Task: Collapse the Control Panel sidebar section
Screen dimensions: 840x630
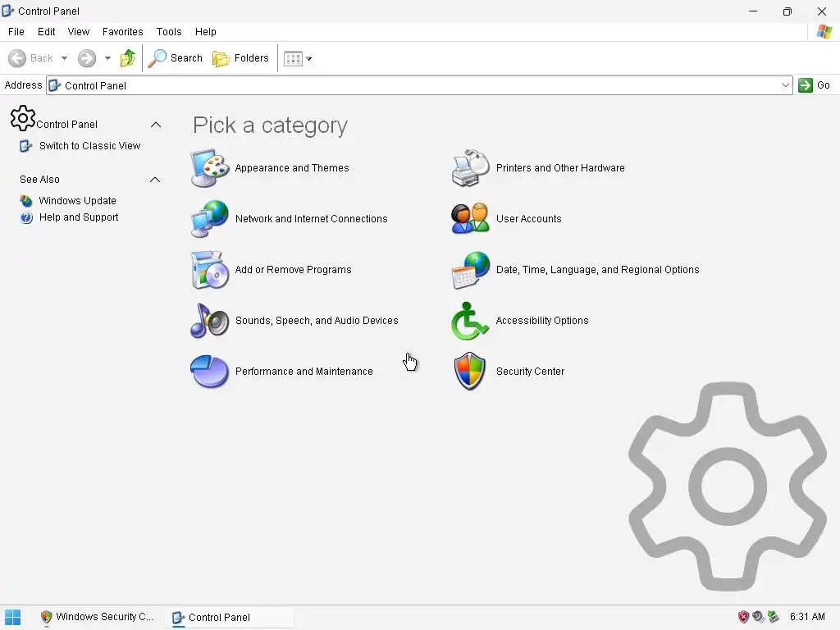Action: pyautogui.click(x=156, y=125)
